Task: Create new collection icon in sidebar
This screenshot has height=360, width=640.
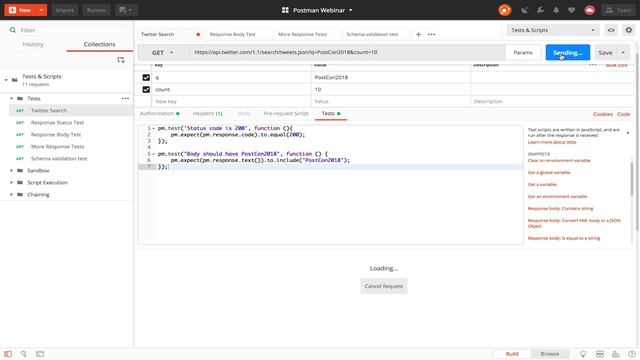Action: [121, 60]
